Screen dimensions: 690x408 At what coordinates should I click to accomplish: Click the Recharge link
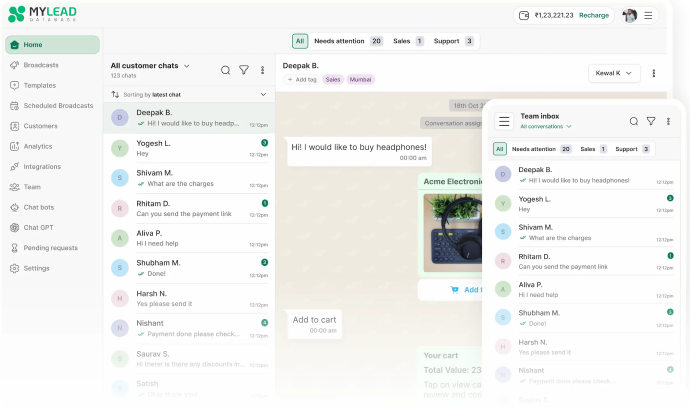(593, 15)
